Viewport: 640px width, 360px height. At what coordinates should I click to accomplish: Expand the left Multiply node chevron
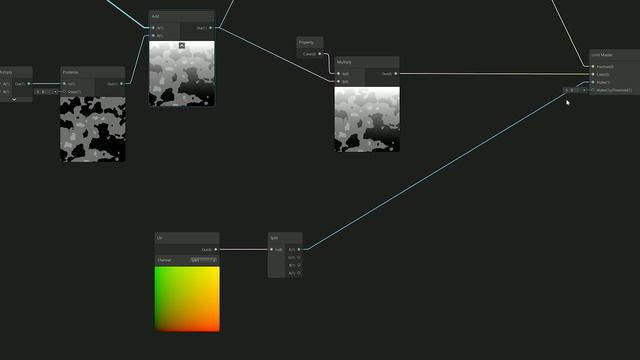(14, 99)
